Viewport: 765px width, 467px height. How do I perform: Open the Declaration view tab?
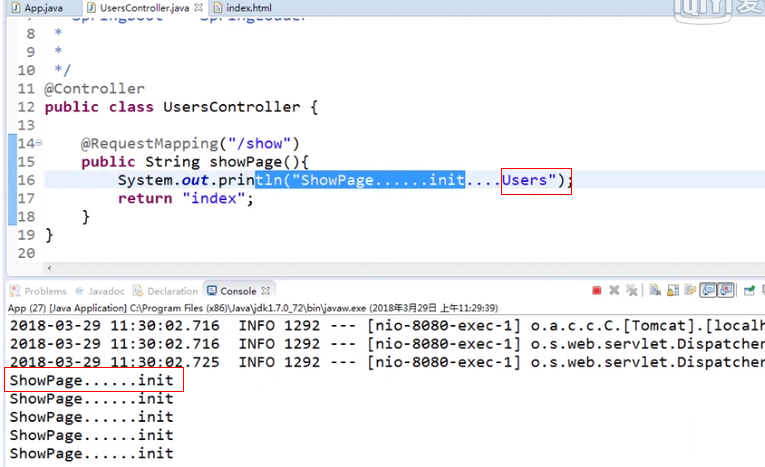click(x=165, y=291)
